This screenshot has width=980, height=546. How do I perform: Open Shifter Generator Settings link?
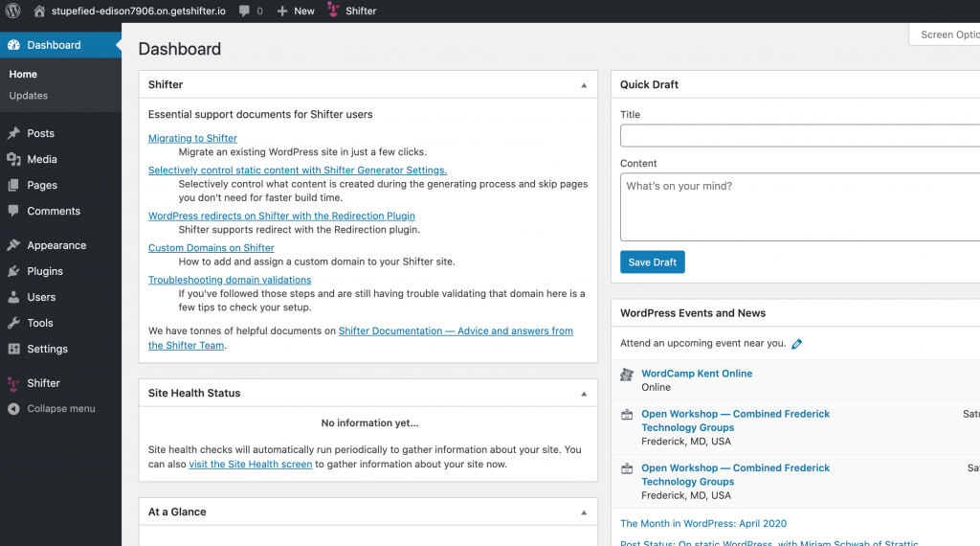pos(298,171)
